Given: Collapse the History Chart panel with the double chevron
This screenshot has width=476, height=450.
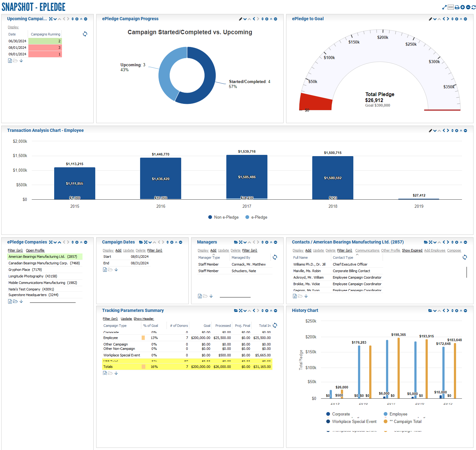Looking at the screenshot, I should click(x=461, y=311).
